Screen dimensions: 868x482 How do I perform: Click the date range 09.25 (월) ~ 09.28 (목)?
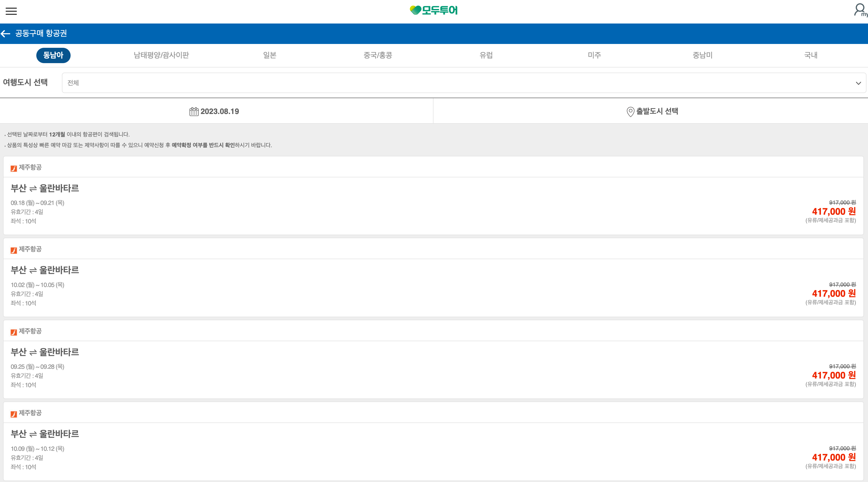[x=37, y=366]
